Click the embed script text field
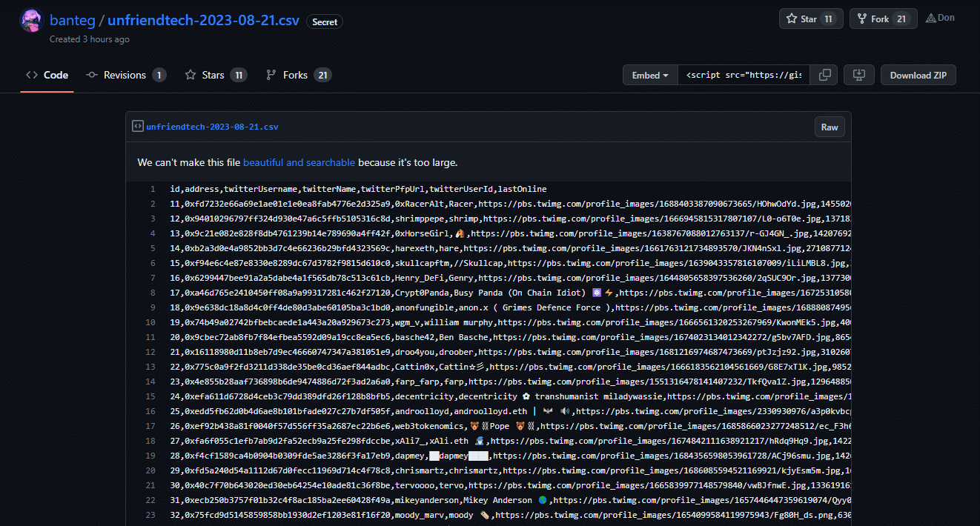980x526 pixels. pos(744,75)
